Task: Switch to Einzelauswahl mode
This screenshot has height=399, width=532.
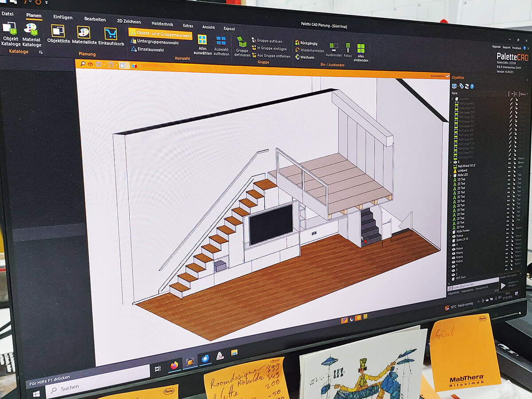Action: (147, 50)
